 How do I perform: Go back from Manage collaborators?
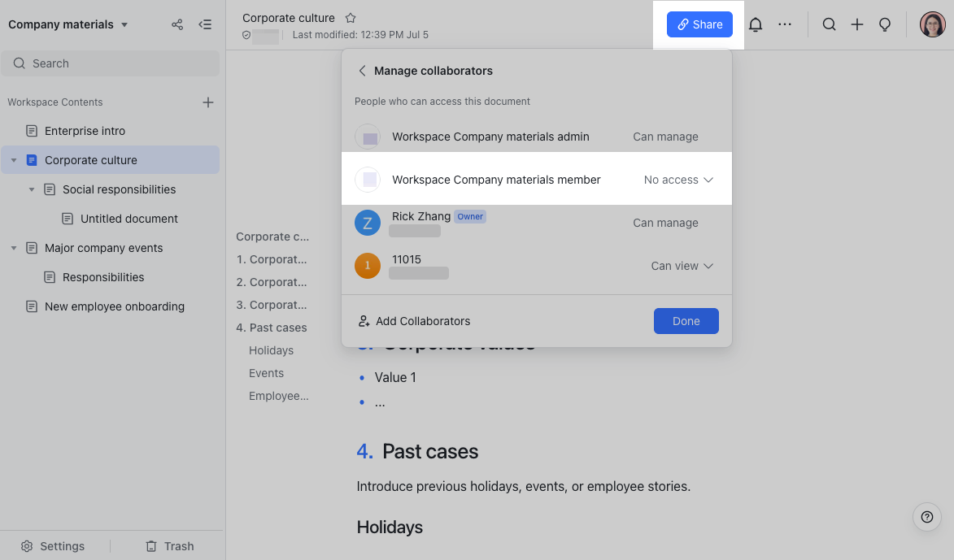[x=362, y=71]
